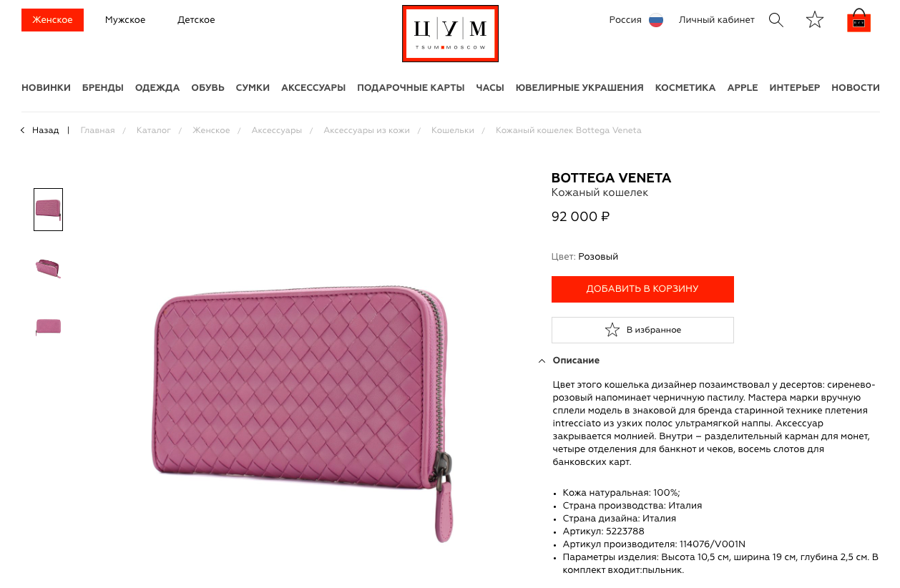This screenshot has width=900, height=588.
Task: Add wallet with ДОБАВИТЬ В КОРЗИНУ button
Action: tap(642, 289)
